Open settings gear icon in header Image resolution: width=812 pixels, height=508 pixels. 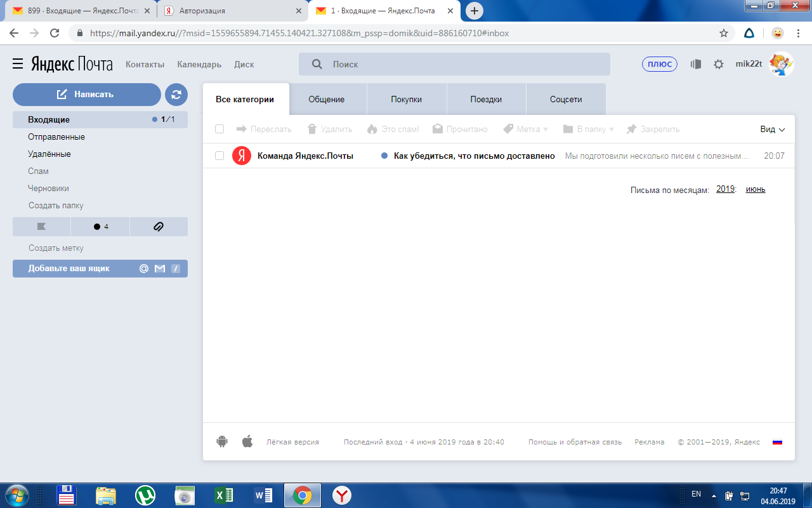pyautogui.click(x=718, y=64)
